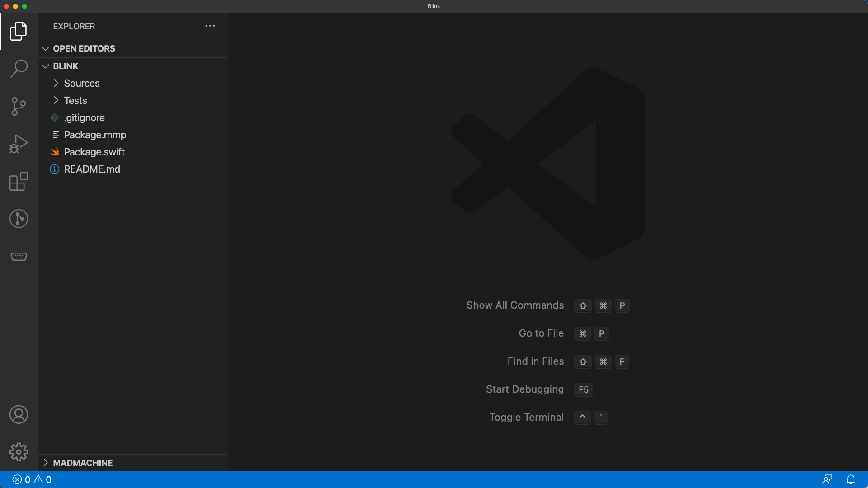Expand the MADMACHINE section
Viewport: 868px width, 488px height.
click(x=45, y=462)
